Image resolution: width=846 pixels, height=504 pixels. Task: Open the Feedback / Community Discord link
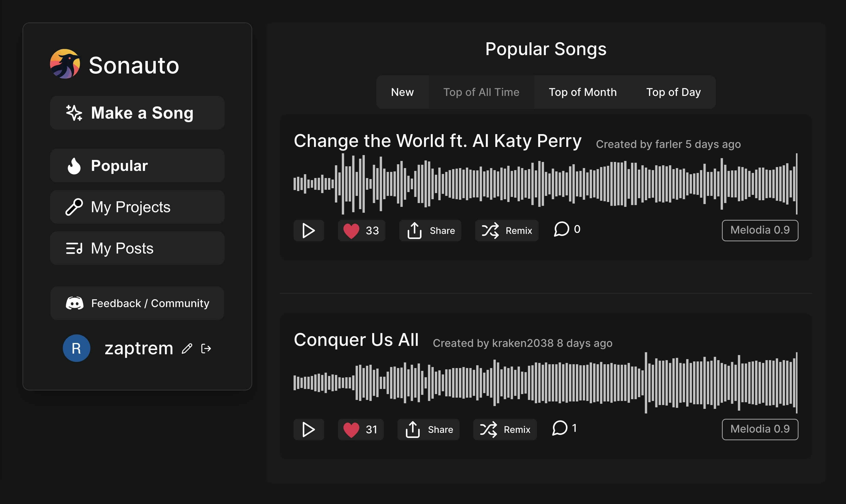[x=137, y=303]
